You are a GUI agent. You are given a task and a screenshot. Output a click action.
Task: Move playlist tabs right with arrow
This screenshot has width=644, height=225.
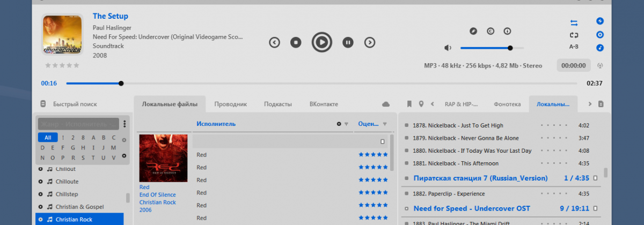(590, 104)
